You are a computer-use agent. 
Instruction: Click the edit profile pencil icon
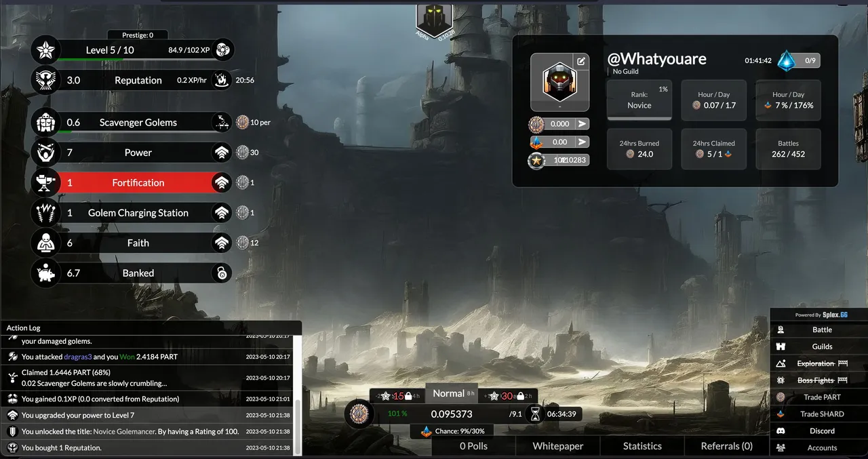[x=581, y=61]
